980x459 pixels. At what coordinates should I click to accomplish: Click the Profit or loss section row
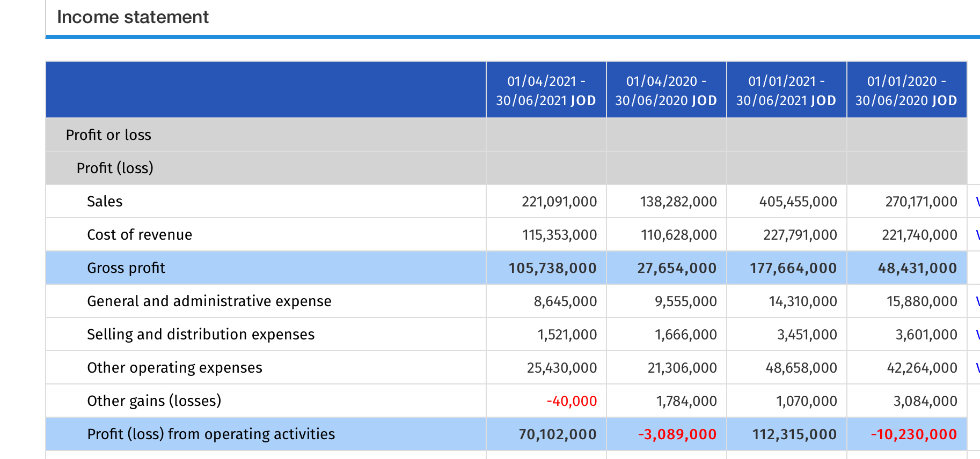pyautogui.click(x=506, y=135)
